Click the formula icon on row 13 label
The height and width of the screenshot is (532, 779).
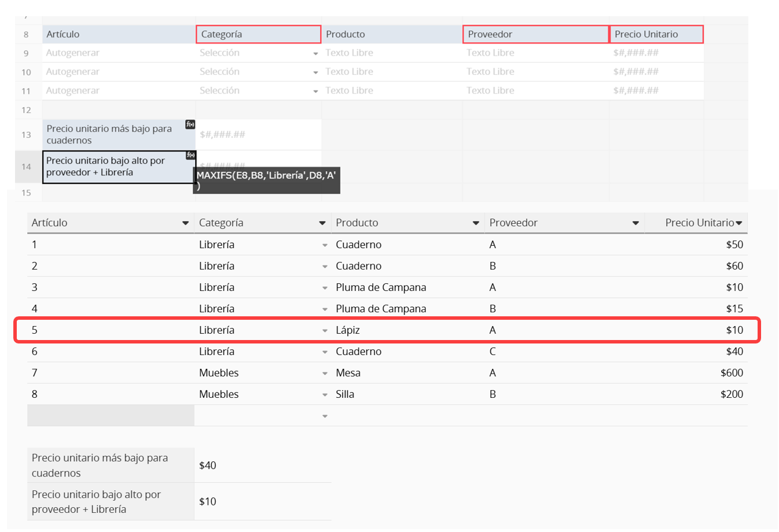(x=190, y=124)
